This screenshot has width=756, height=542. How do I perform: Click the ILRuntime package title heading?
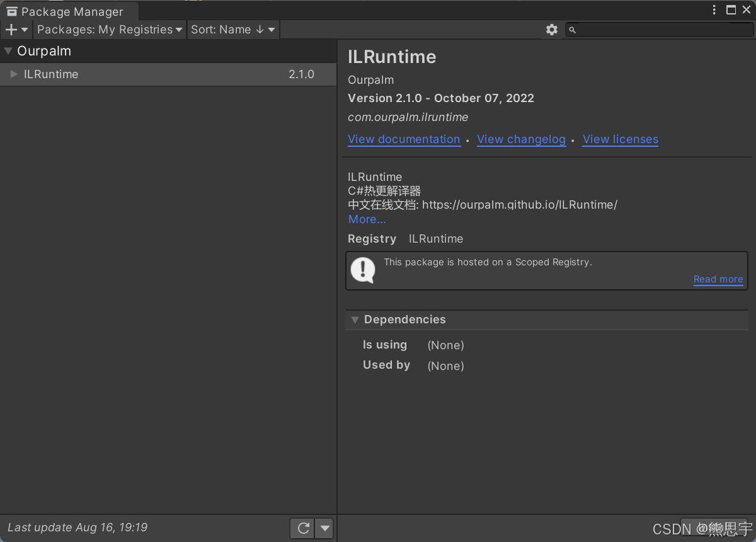[x=392, y=57]
